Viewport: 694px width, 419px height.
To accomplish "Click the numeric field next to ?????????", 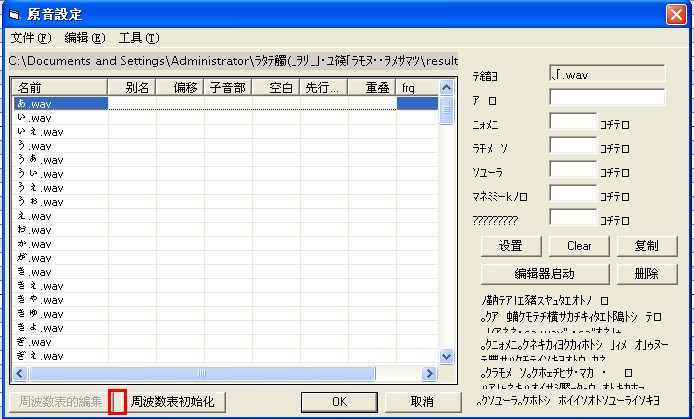I will click(x=573, y=217).
